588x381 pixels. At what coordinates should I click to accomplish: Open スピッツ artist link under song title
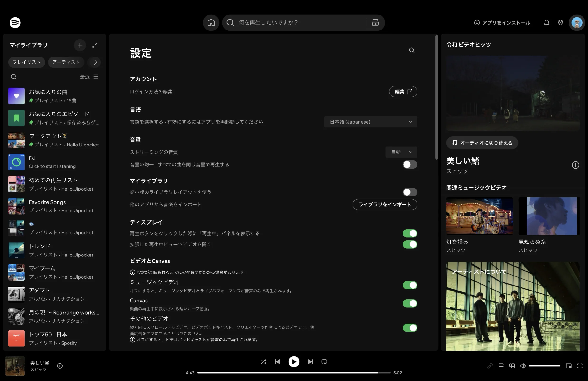point(457,171)
